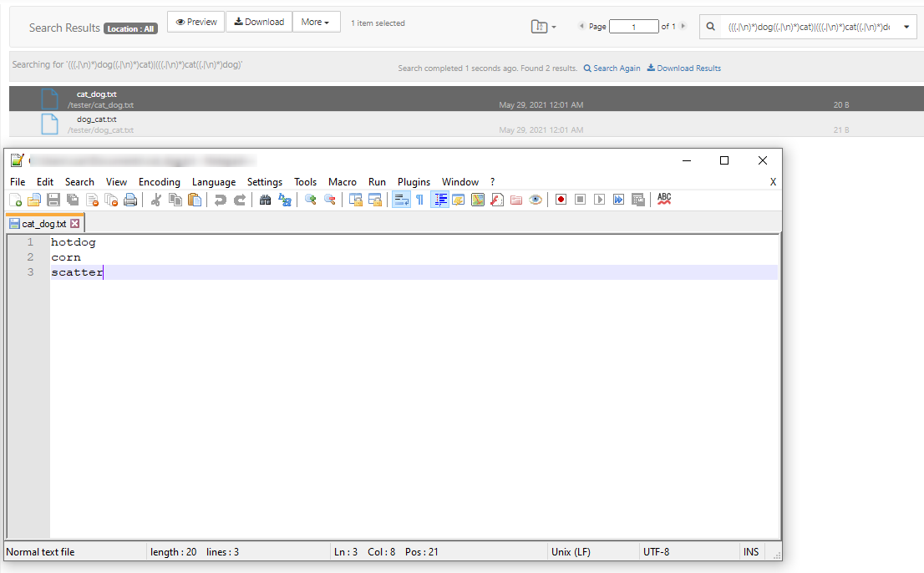Screen dimensions: 924x573
Task: Select the dog_cat.txt search result
Action: [97, 119]
